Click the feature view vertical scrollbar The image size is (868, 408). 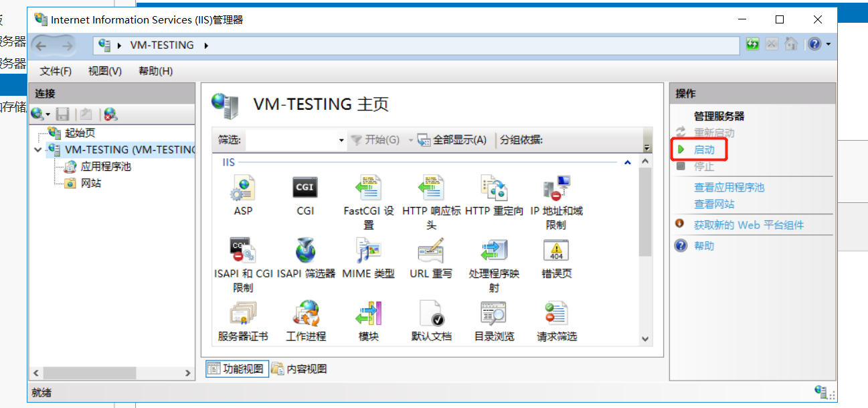coord(645,212)
